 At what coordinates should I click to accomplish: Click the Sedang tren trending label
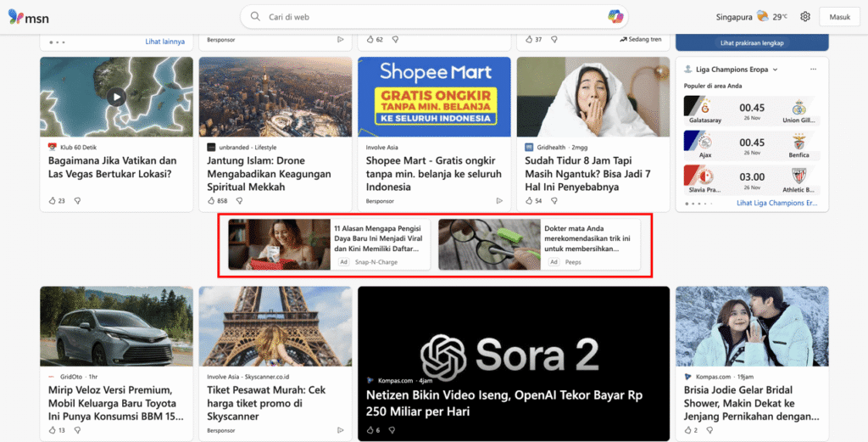coord(641,39)
